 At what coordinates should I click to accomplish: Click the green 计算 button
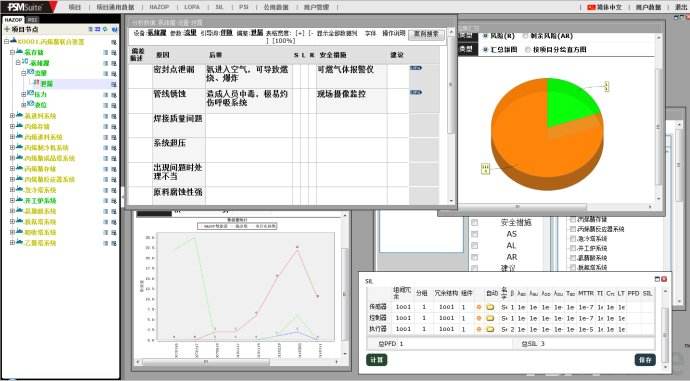pos(377,360)
